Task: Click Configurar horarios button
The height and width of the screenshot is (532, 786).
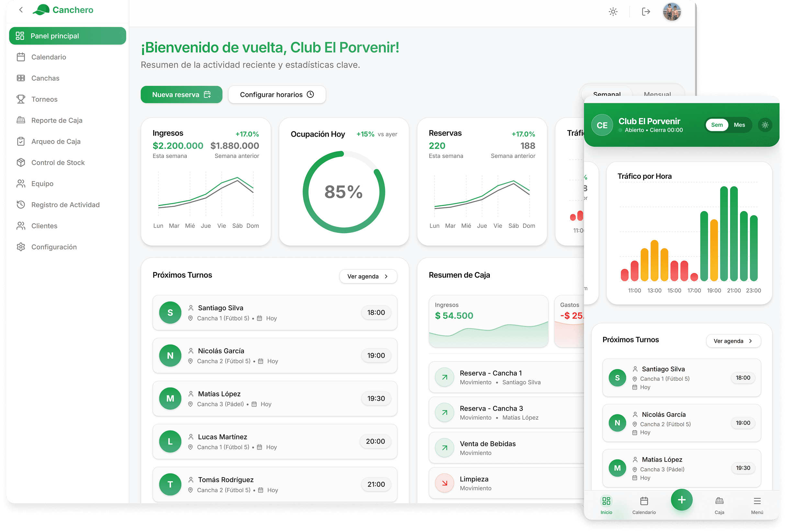Action: [277, 95]
